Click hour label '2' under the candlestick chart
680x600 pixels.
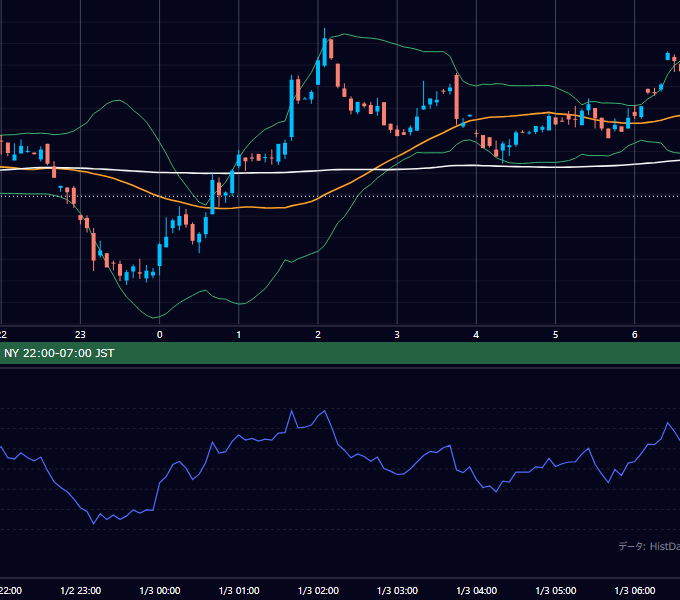318,334
